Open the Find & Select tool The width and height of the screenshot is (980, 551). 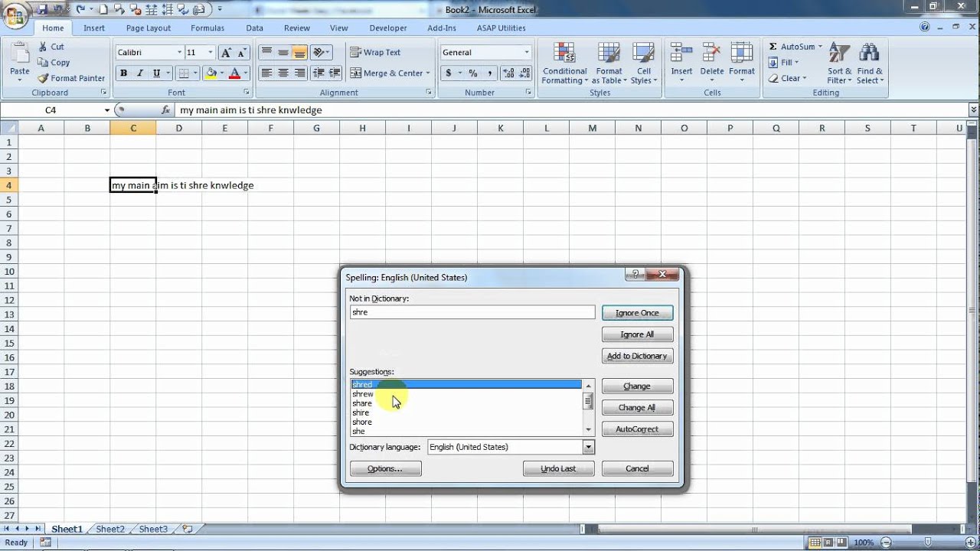[x=869, y=54]
